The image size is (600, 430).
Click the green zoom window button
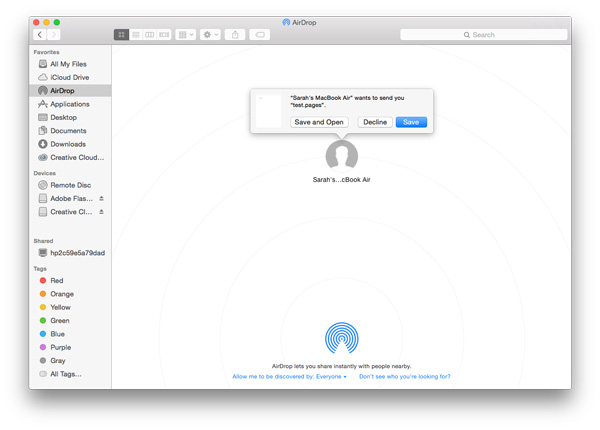pos(57,22)
